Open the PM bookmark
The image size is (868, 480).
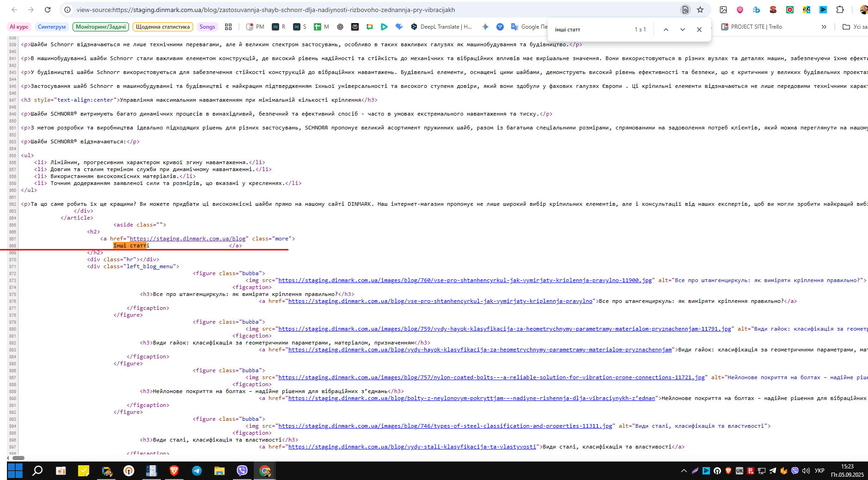tap(255, 27)
